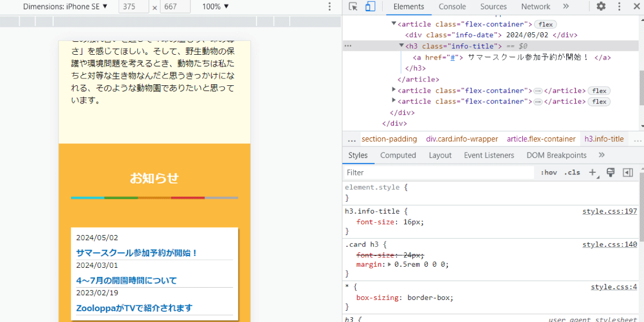Open the Computed styles tab
The width and height of the screenshot is (644, 322).
coord(398,155)
